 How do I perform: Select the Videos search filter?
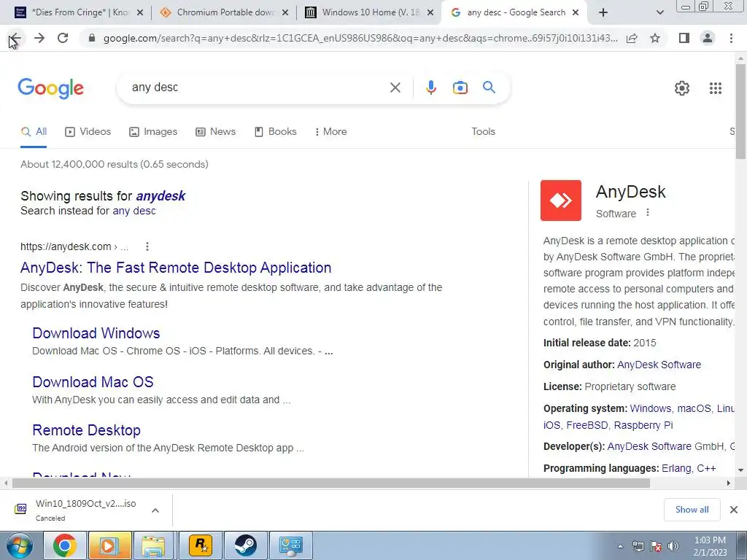click(x=88, y=132)
